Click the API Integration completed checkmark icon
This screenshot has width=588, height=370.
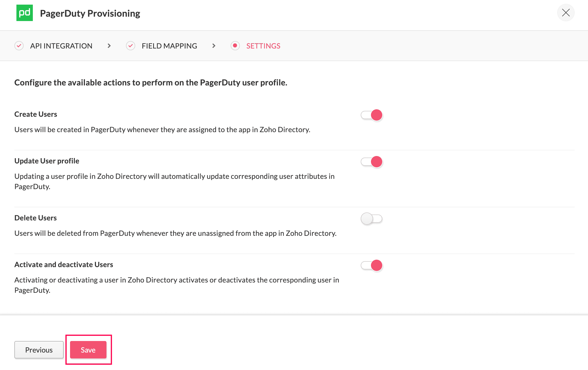point(19,46)
